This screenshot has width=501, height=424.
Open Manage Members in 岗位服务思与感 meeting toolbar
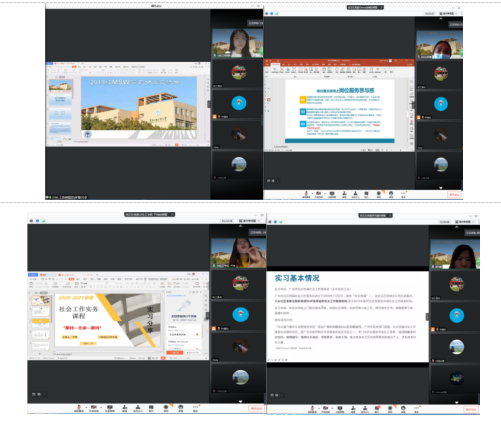coord(355,194)
